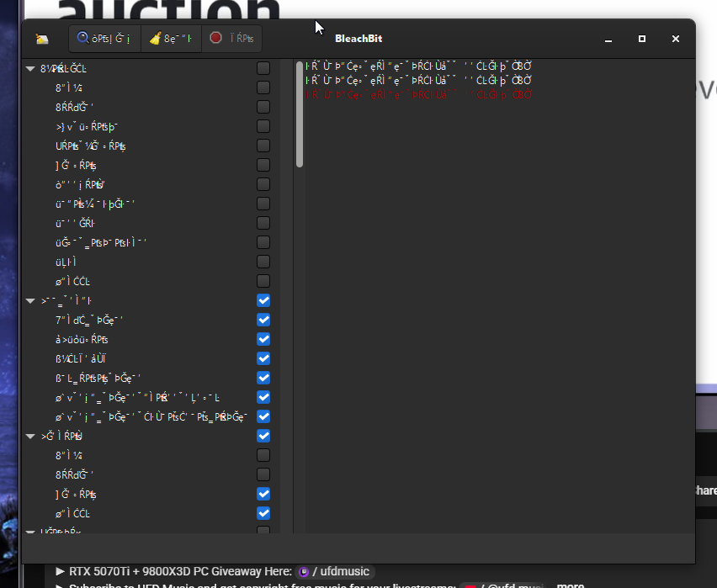Collapse the third cleaner group in the tree

[x=30, y=437]
